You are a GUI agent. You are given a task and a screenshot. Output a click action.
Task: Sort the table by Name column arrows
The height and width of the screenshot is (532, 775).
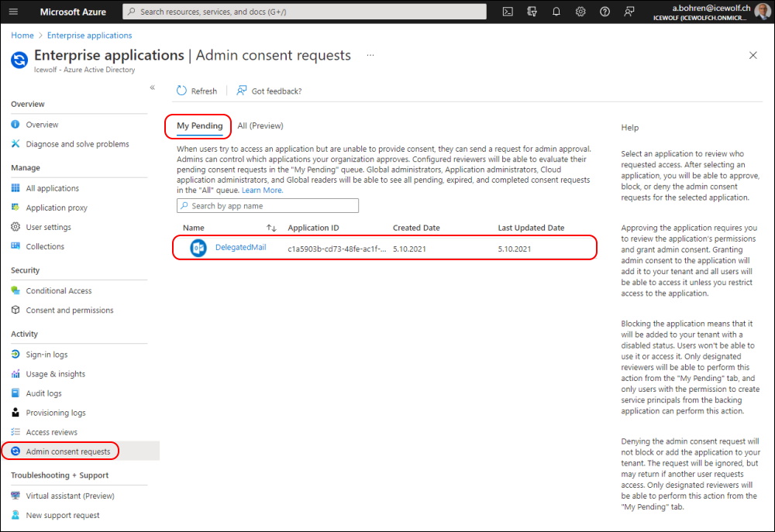coord(271,228)
